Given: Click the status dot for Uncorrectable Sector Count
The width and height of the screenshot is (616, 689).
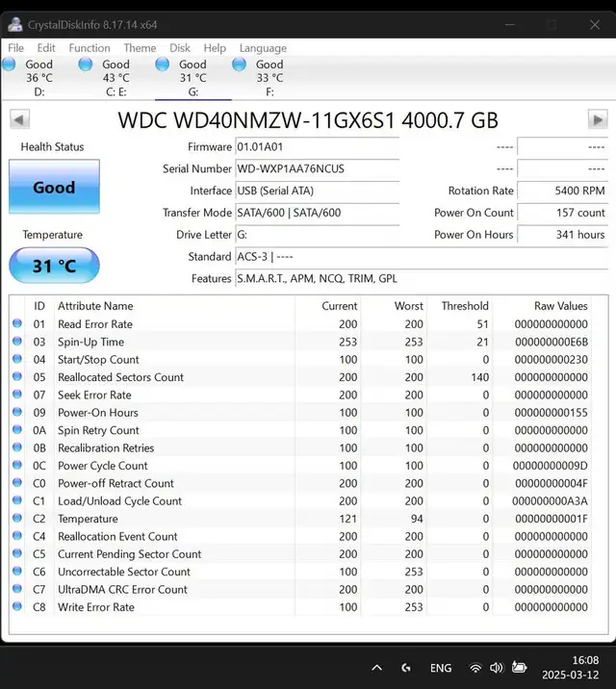Looking at the screenshot, I should [x=17, y=571].
